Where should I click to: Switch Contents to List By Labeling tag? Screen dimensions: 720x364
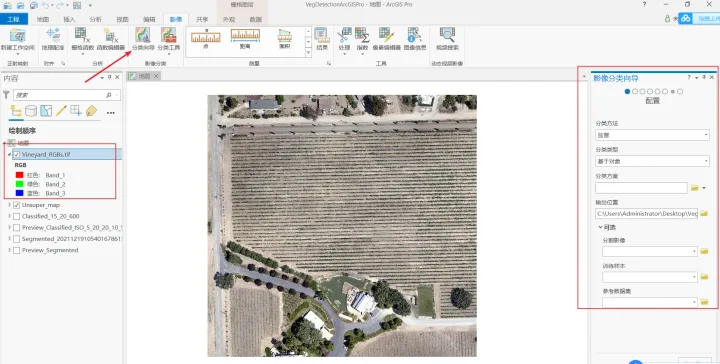(x=91, y=111)
